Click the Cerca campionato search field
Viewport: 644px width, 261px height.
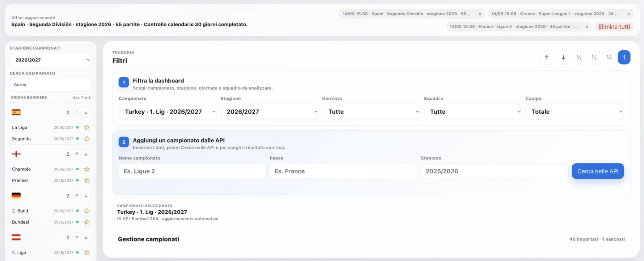tap(51, 85)
